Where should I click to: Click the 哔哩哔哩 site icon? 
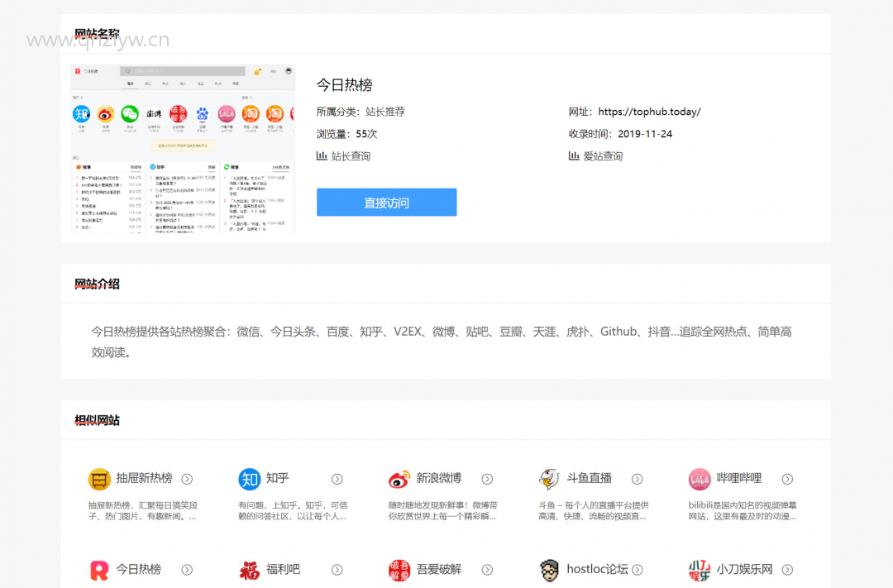pyautogui.click(x=700, y=479)
